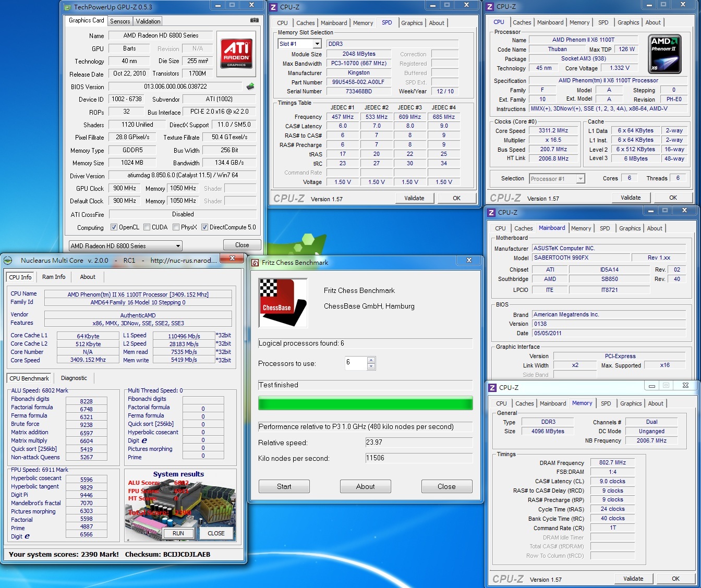701x588 pixels.
Task: Open the Ram Info tab in Nuclearus
Action: click(54, 277)
